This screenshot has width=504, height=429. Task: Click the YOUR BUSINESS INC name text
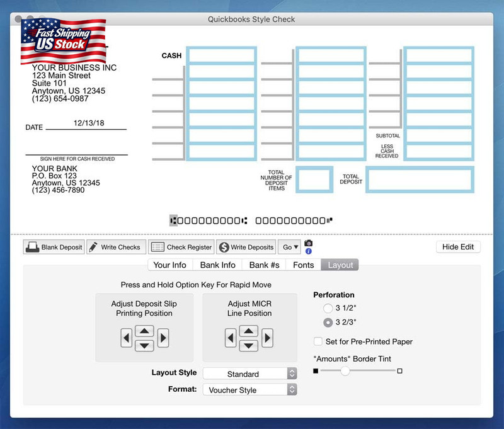pos(74,67)
